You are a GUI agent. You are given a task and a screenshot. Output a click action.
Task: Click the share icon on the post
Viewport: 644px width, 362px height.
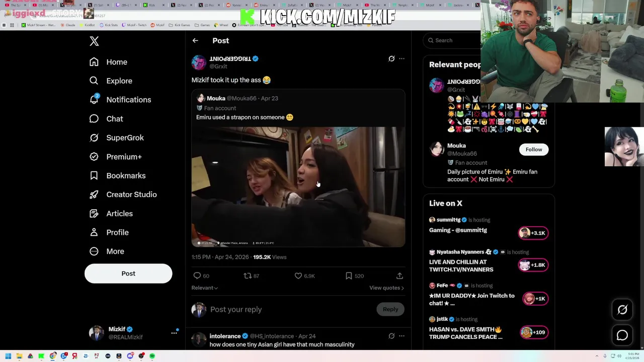(x=399, y=276)
